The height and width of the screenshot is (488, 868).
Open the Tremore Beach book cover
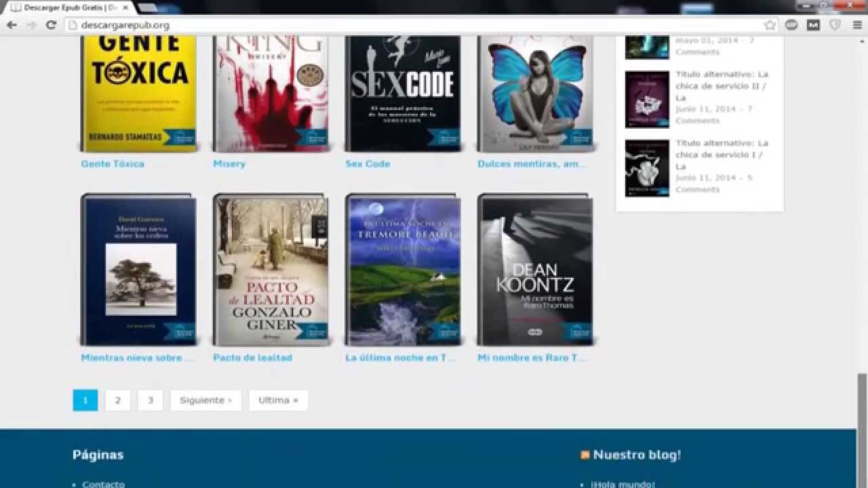[x=403, y=270]
